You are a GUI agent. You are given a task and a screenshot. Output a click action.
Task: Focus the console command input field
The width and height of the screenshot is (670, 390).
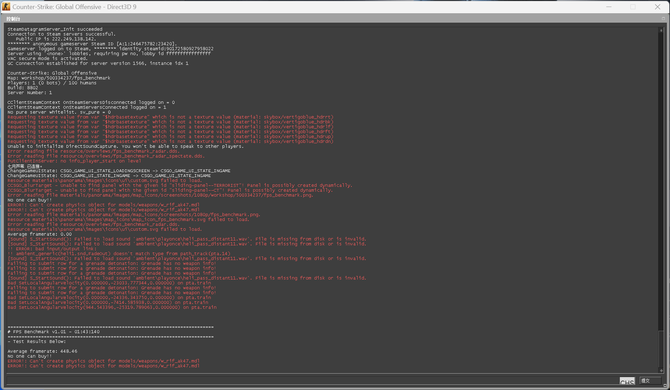pyautogui.click(x=312, y=380)
